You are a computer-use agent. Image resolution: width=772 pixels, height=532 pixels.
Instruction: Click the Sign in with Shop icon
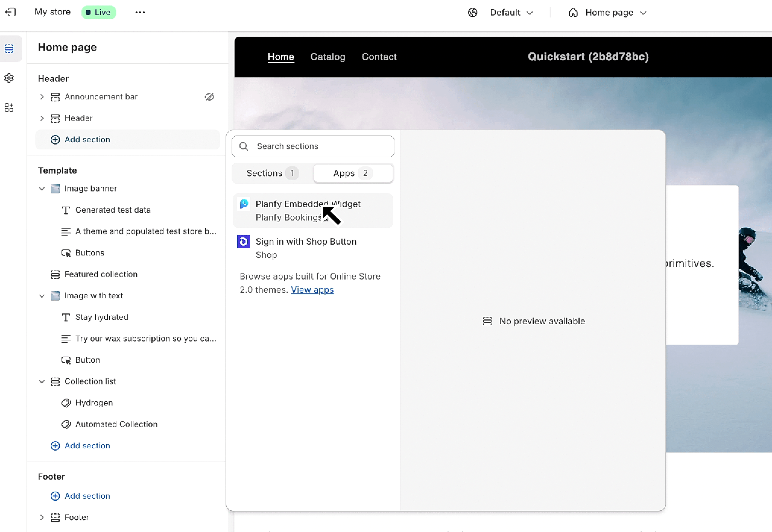244,242
